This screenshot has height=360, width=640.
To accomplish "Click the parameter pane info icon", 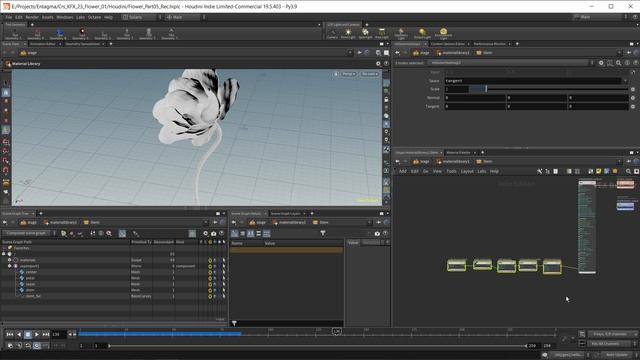I will point(628,63).
